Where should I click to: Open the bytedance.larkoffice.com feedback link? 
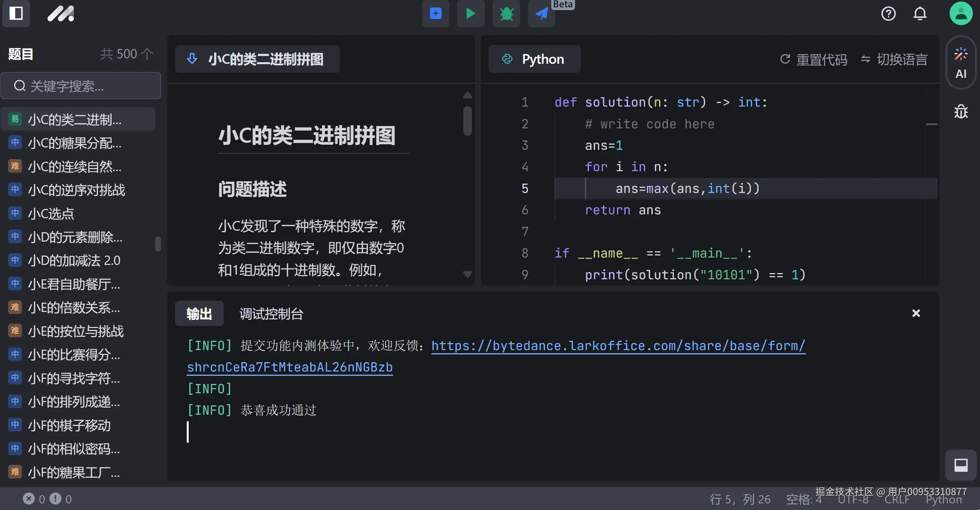click(618, 345)
